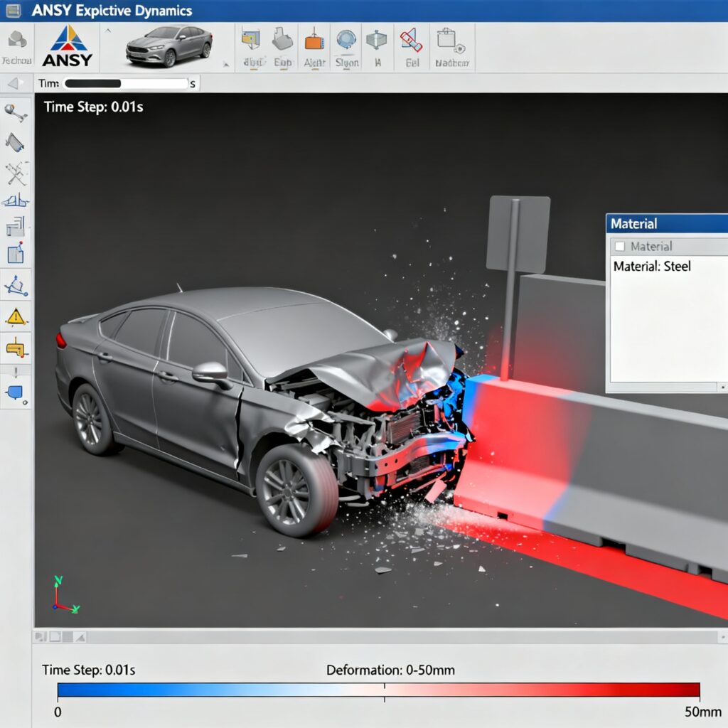Click the Tim progress slider bar
The height and width of the screenshot is (728, 728).
pos(125,84)
